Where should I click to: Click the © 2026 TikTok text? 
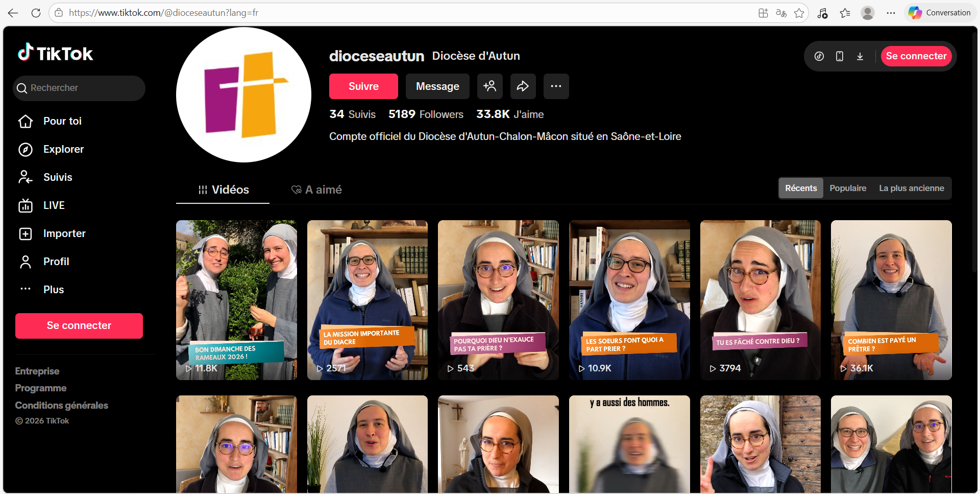pos(42,421)
